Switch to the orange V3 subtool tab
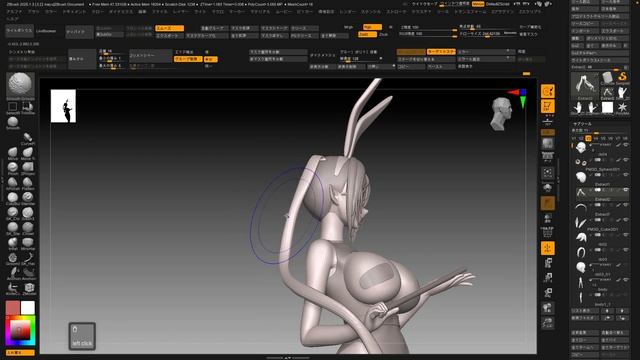The height and width of the screenshot is (360, 640). tap(588, 138)
